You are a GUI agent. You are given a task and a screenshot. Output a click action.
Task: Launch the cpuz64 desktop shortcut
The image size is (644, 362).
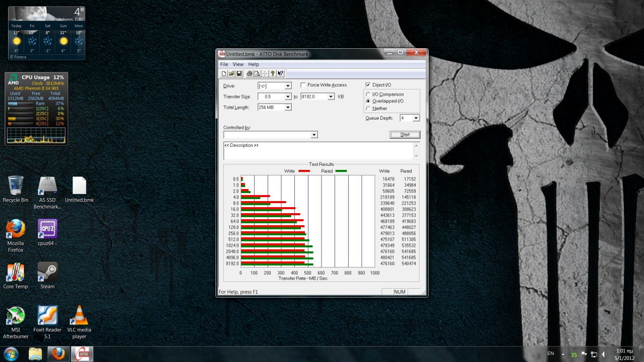point(47,232)
